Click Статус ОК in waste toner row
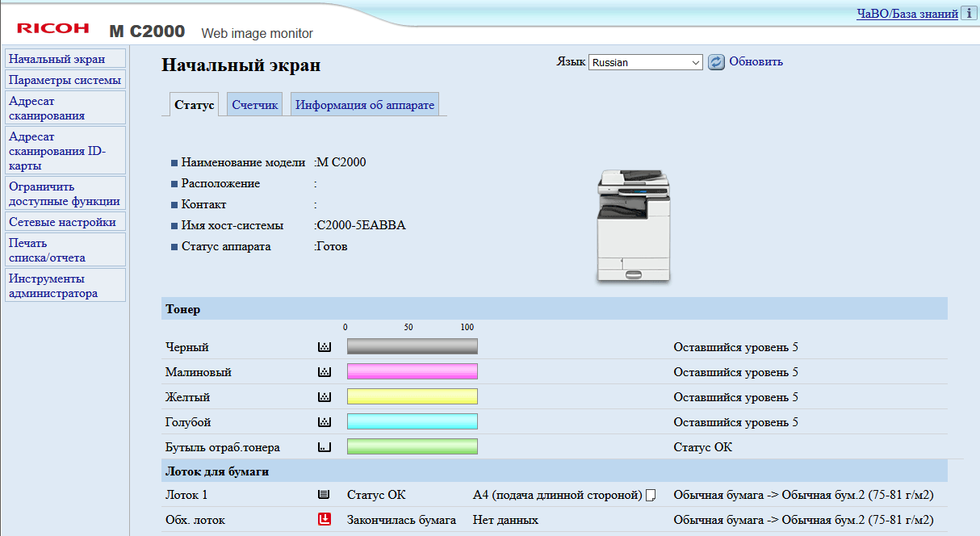Screen dimensions: 980x536 tap(703, 447)
